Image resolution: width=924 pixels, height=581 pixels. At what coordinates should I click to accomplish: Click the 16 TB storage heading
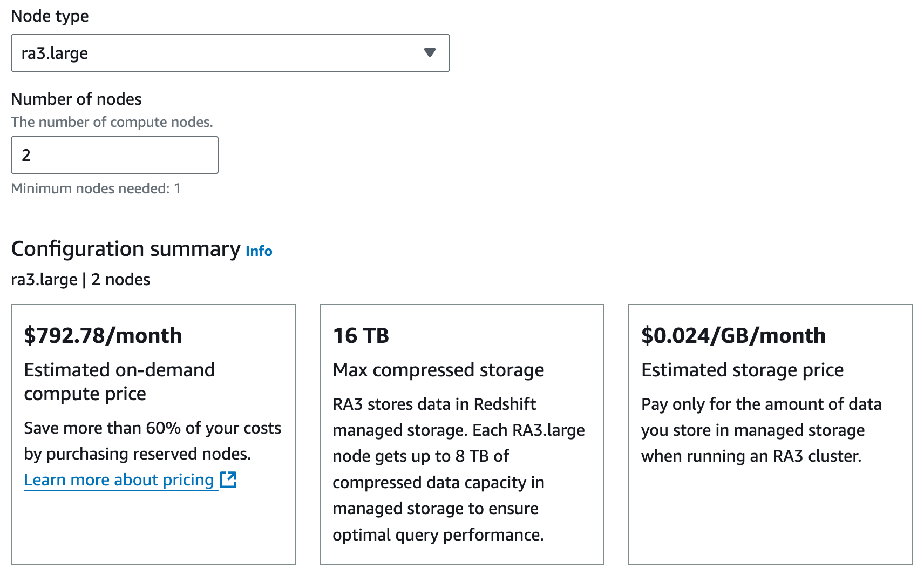pos(361,335)
